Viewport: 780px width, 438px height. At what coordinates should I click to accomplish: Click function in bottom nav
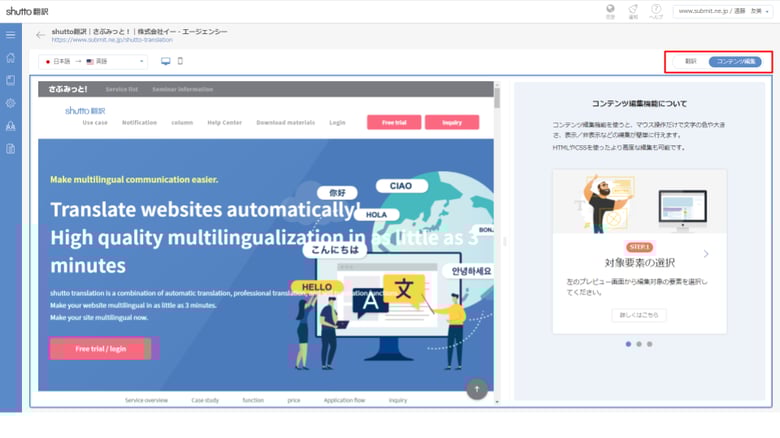click(x=253, y=400)
